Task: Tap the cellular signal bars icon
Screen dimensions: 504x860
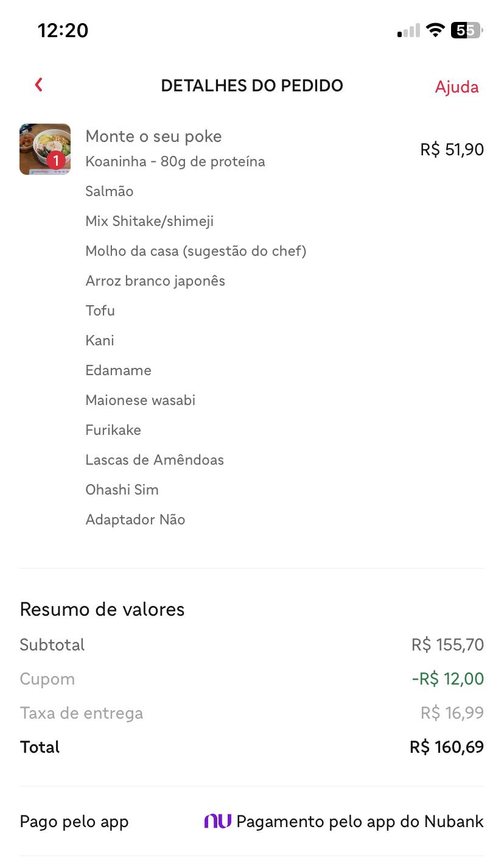Action: tap(408, 30)
